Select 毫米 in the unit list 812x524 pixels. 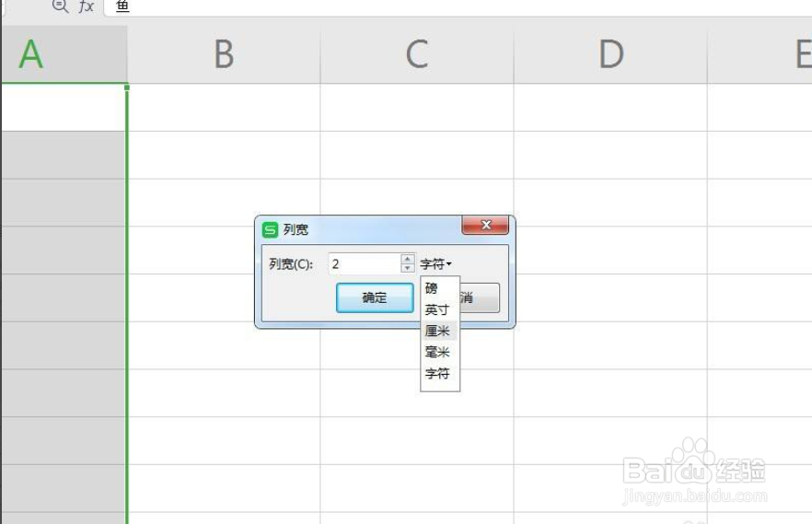(437, 353)
